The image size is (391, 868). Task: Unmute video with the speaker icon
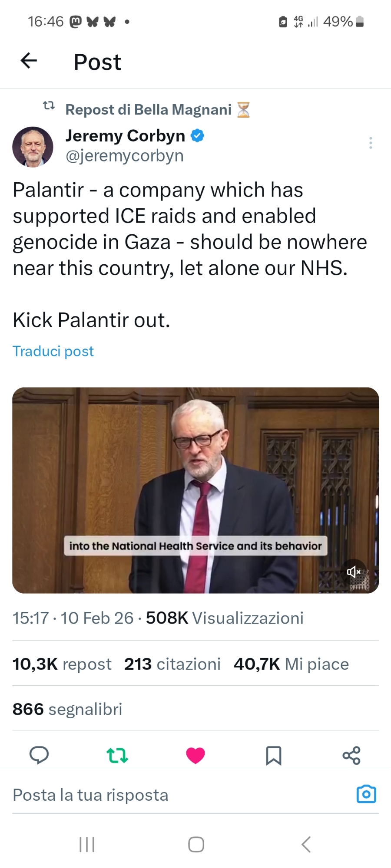pos(354,572)
